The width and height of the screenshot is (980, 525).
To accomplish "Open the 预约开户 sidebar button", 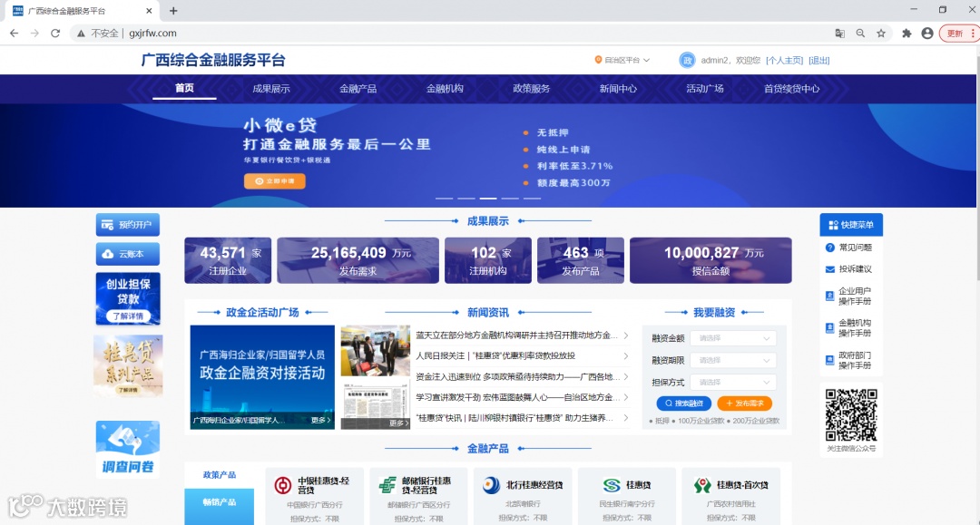I will (x=128, y=225).
